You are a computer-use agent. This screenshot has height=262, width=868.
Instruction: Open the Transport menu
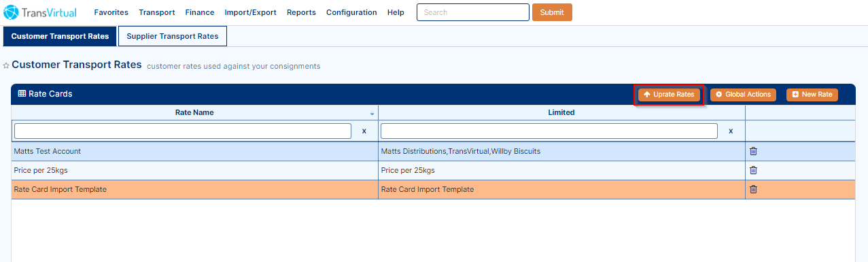(x=157, y=12)
